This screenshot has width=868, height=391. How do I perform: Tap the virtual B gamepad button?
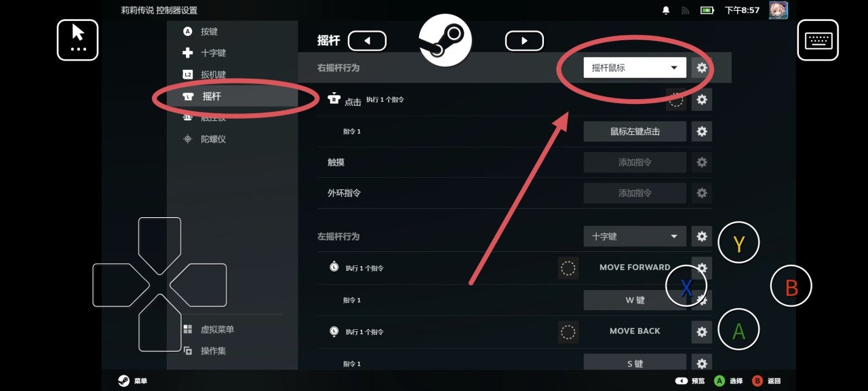click(791, 286)
